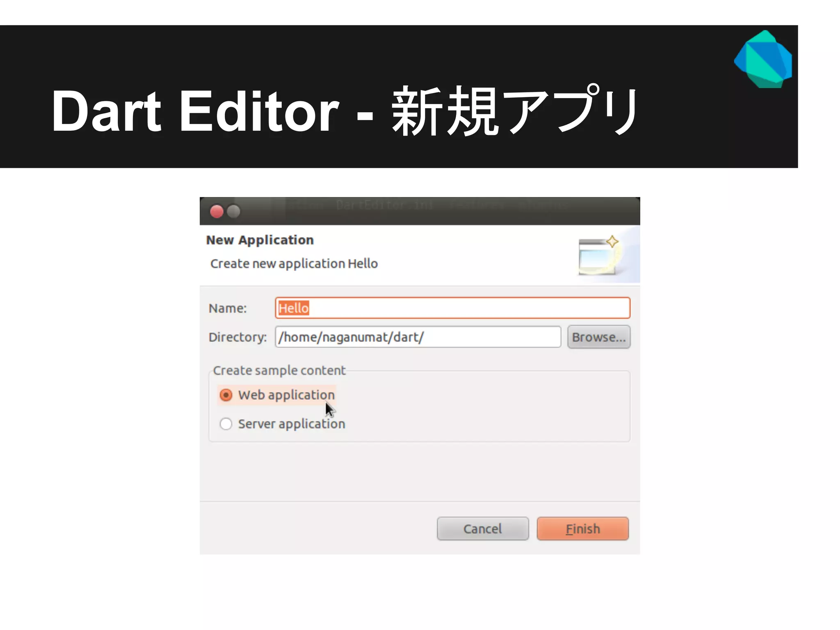Focus the Name input field containing Hello
Image resolution: width=840 pixels, height=630 pixels.
click(x=452, y=308)
